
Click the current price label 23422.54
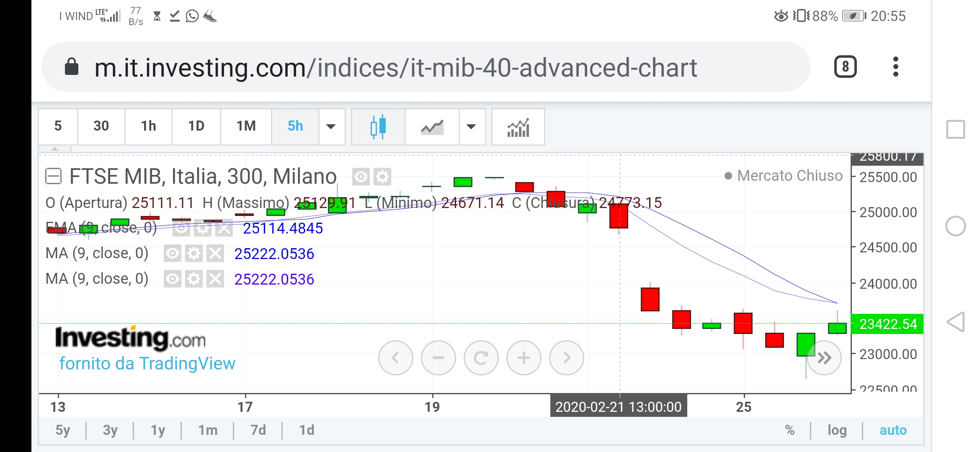[888, 324]
